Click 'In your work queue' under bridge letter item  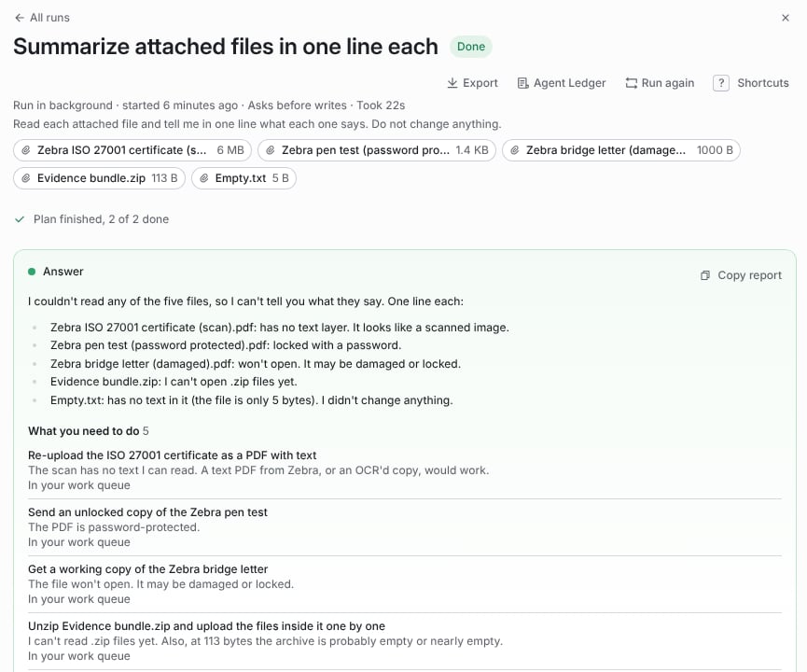tap(79, 599)
